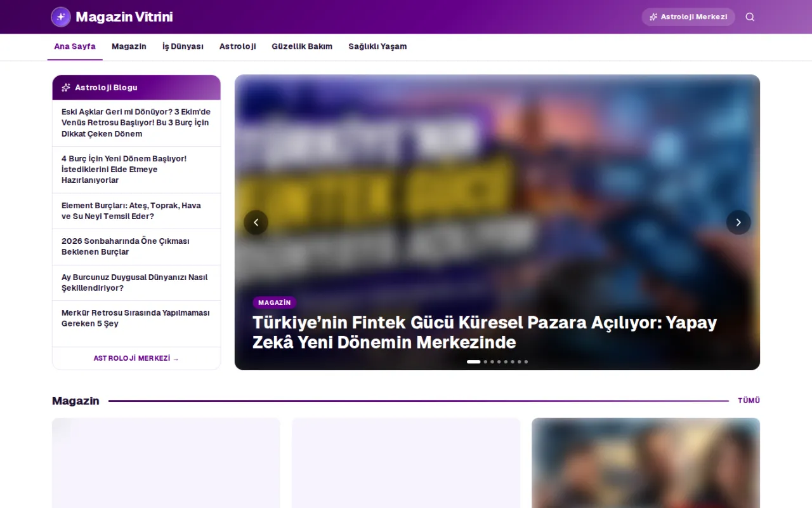Open the Magazin navigation tab

coord(129,46)
